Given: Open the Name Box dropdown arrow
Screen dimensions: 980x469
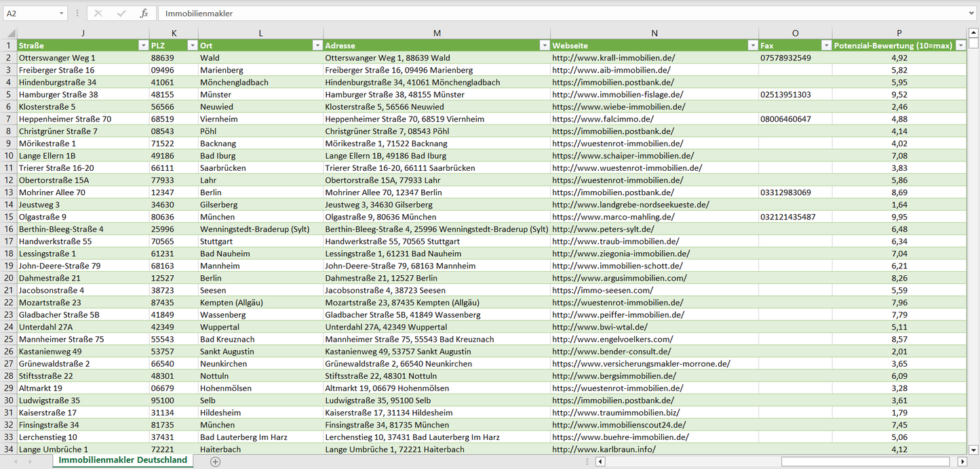Looking at the screenshot, I should pos(61,14).
